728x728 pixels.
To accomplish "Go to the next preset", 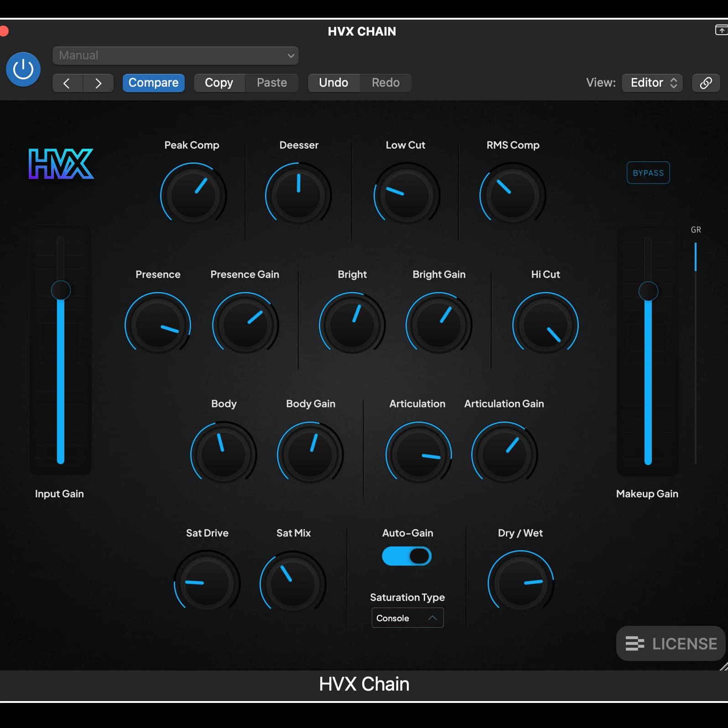I will click(98, 83).
